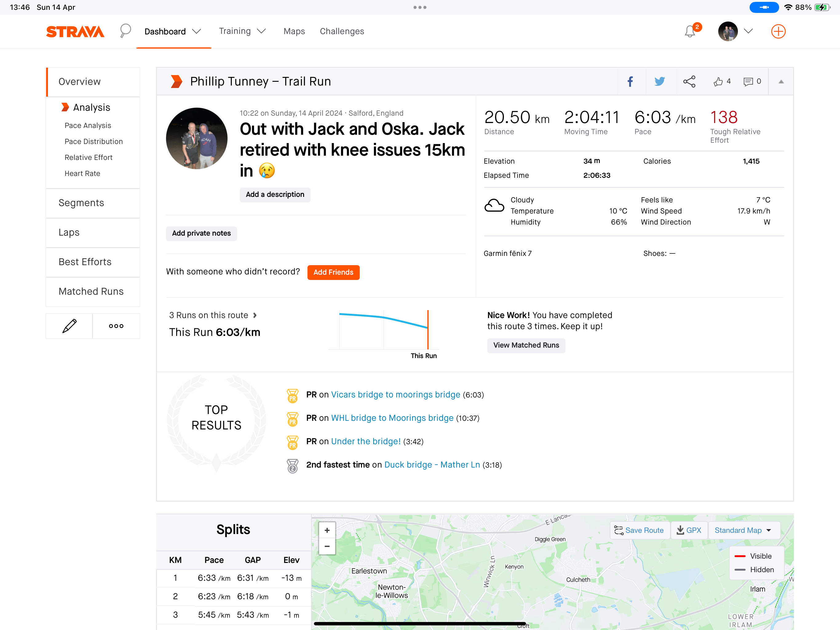
Task: Give kudos with thumbs-up icon
Action: tap(718, 81)
